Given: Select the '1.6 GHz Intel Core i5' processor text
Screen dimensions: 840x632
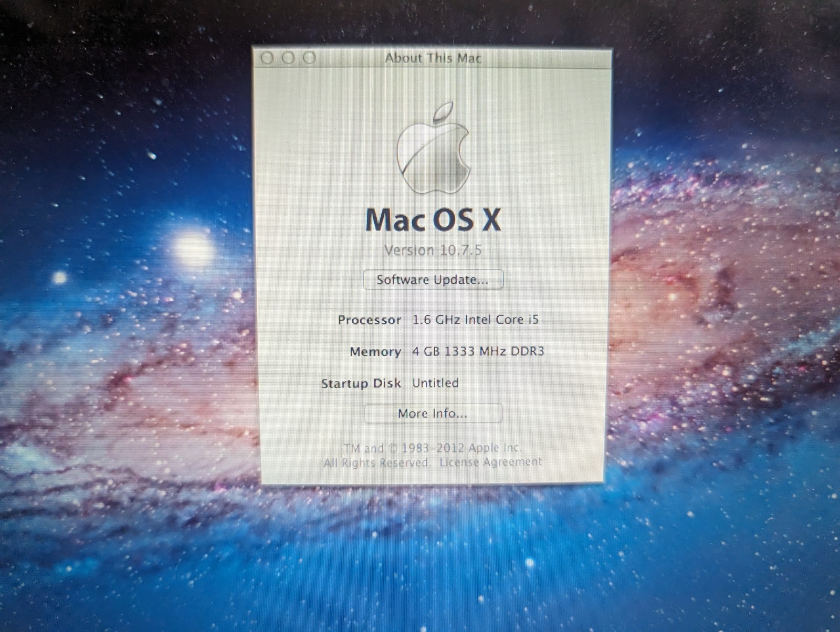Looking at the screenshot, I should tap(476, 320).
